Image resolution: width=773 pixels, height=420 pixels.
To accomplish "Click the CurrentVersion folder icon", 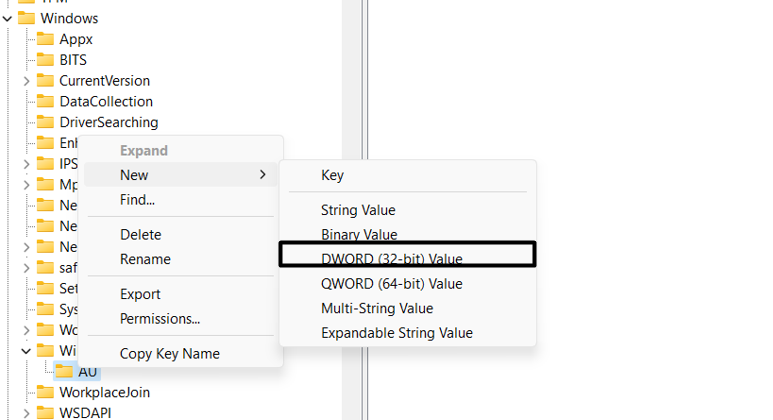I will click(44, 81).
